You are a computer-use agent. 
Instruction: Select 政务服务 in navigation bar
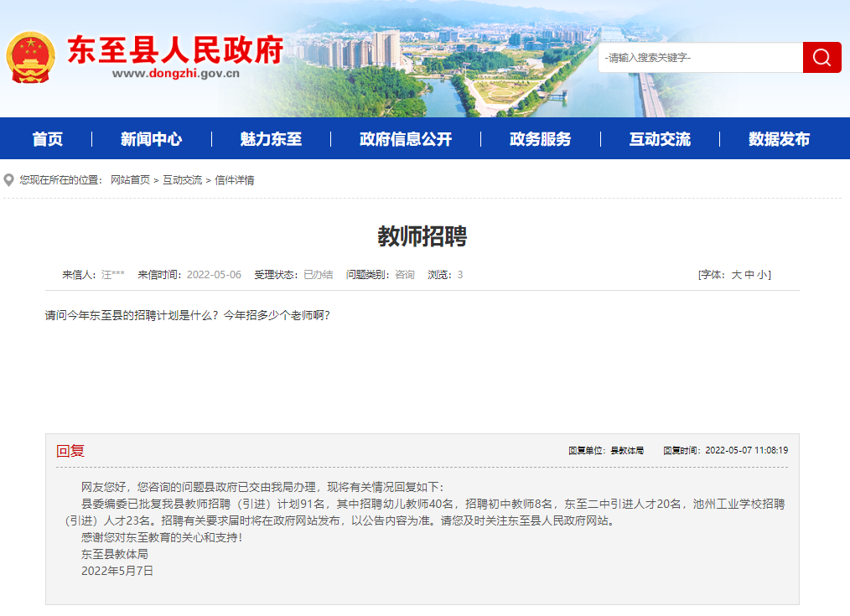pos(540,139)
